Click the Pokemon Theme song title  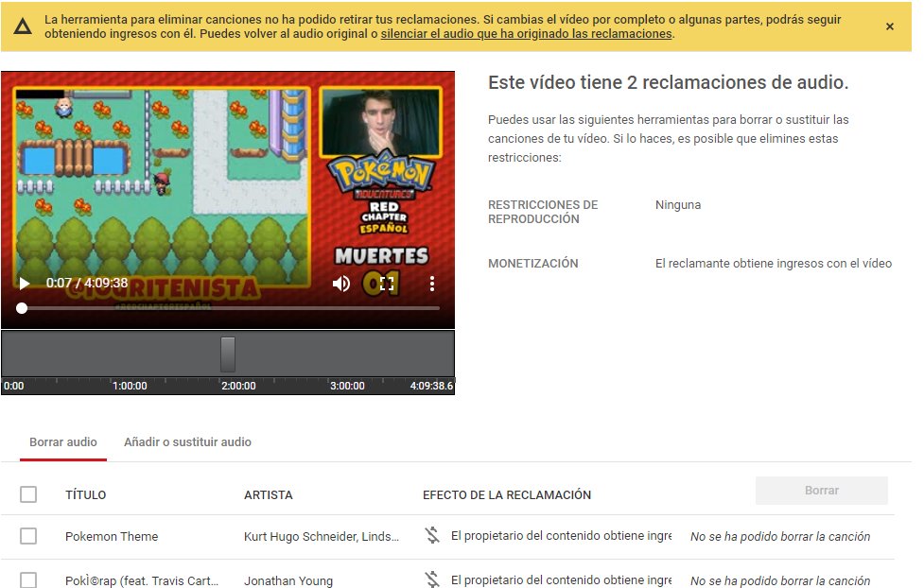click(x=112, y=536)
